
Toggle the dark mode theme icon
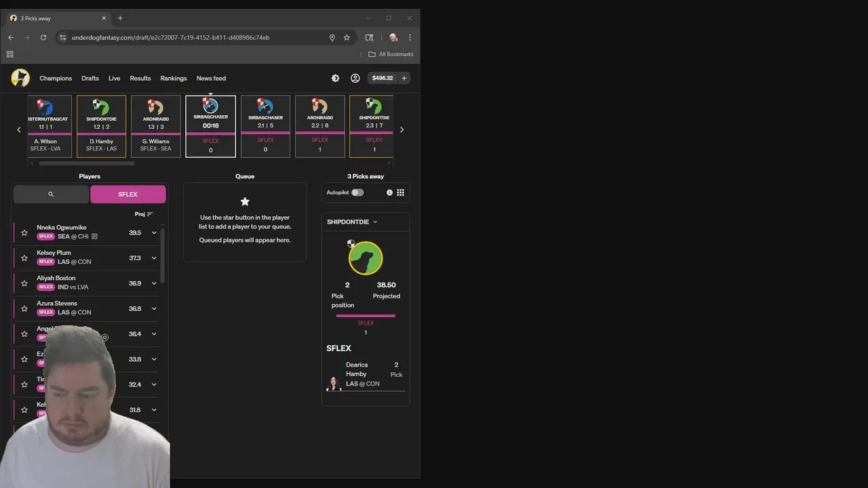335,78
